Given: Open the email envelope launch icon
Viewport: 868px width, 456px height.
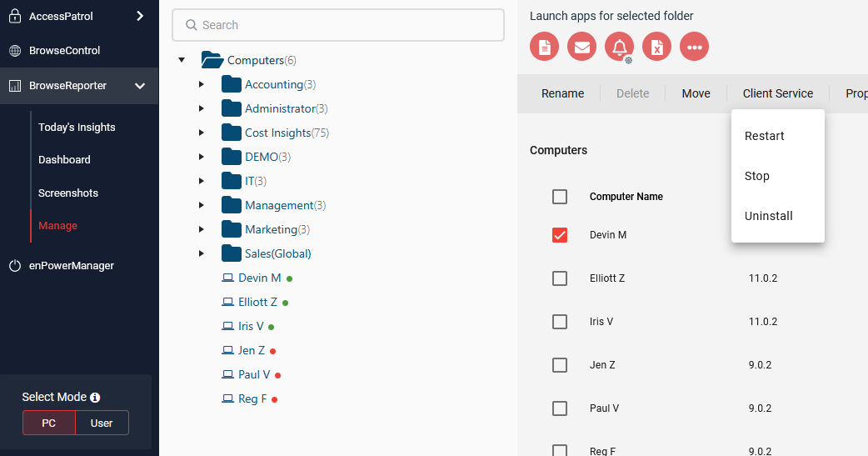Looking at the screenshot, I should coord(581,47).
